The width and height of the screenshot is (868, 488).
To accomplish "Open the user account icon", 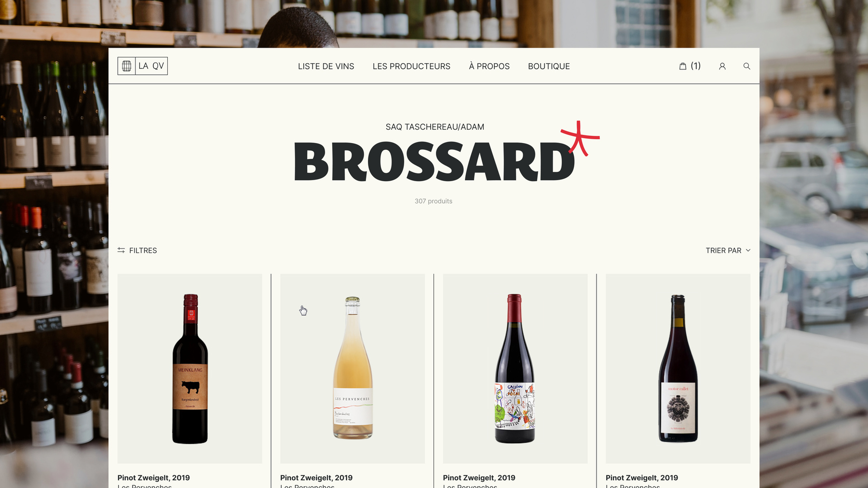I will [722, 66].
